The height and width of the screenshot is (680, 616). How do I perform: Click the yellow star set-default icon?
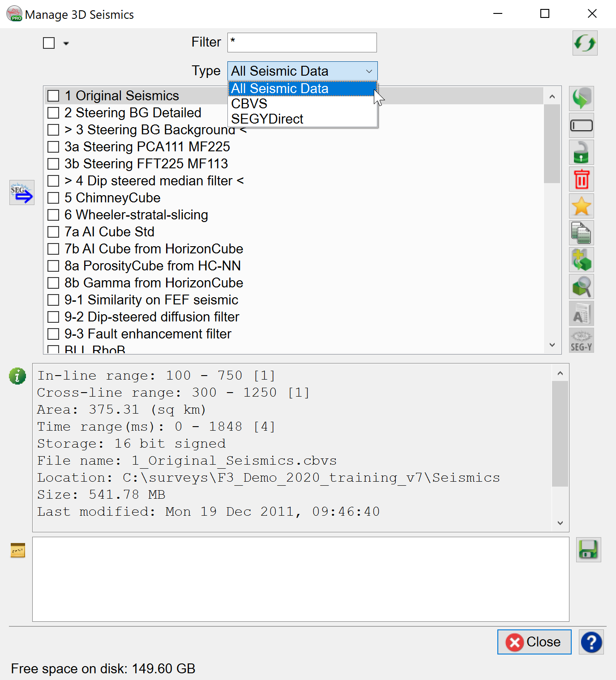pyautogui.click(x=581, y=206)
